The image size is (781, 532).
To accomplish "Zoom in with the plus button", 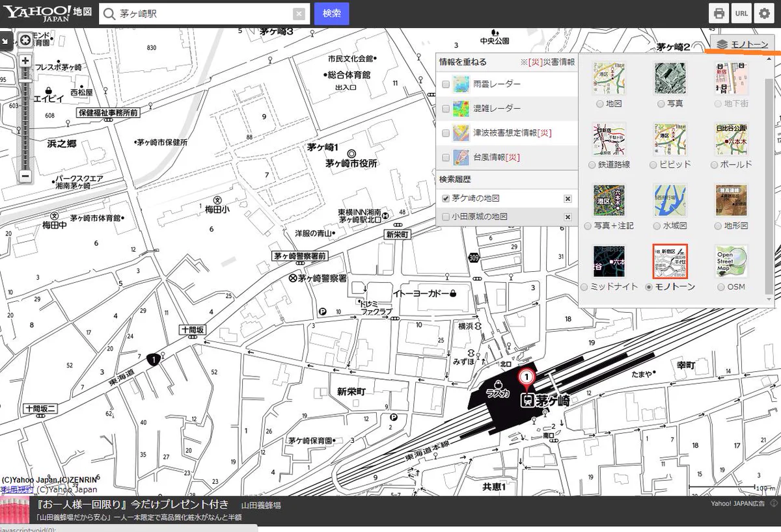I will pyautogui.click(x=25, y=61).
